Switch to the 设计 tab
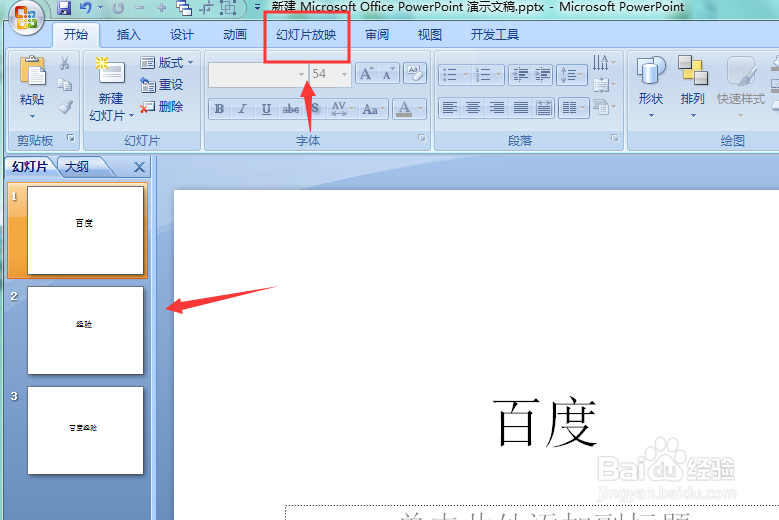The height and width of the screenshot is (520, 779). (182, 35)
